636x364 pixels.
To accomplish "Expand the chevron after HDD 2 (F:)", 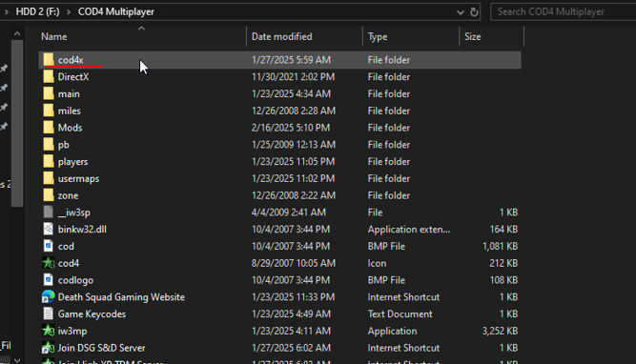I will pos(69,11).
